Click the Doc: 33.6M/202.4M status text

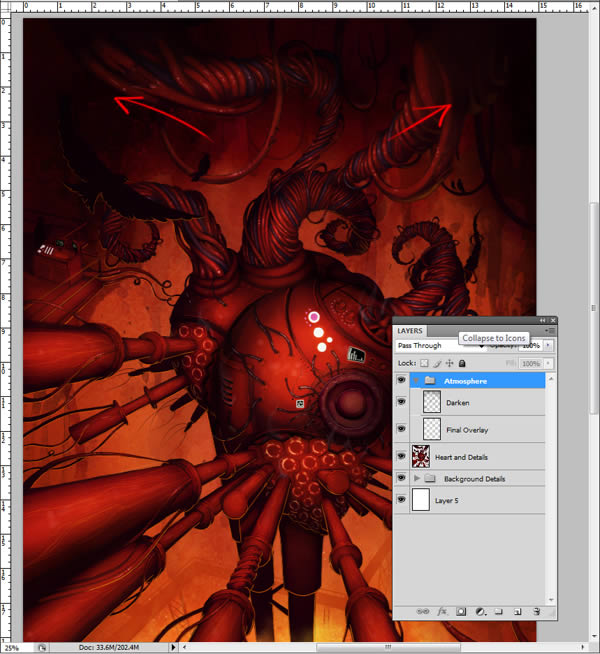coord(109,647)
